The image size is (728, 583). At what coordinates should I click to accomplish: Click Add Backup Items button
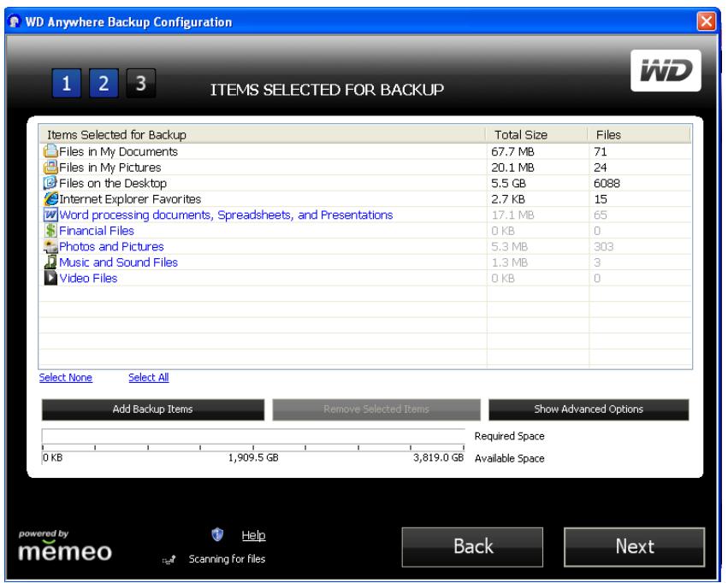(x=153, y=409)
